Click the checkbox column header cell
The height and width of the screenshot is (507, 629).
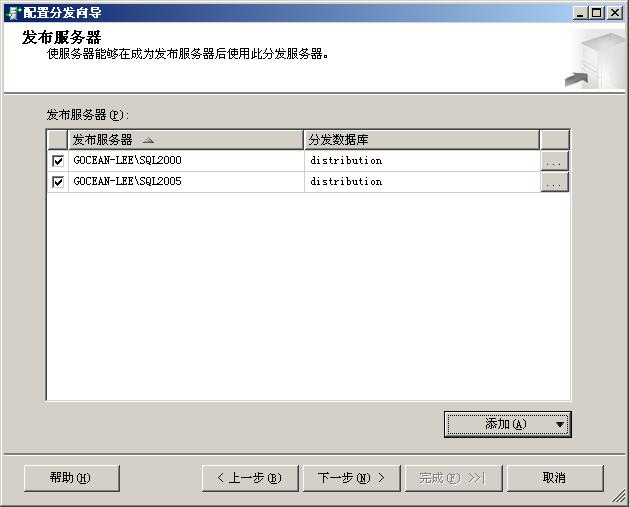[x=58, y=140]
